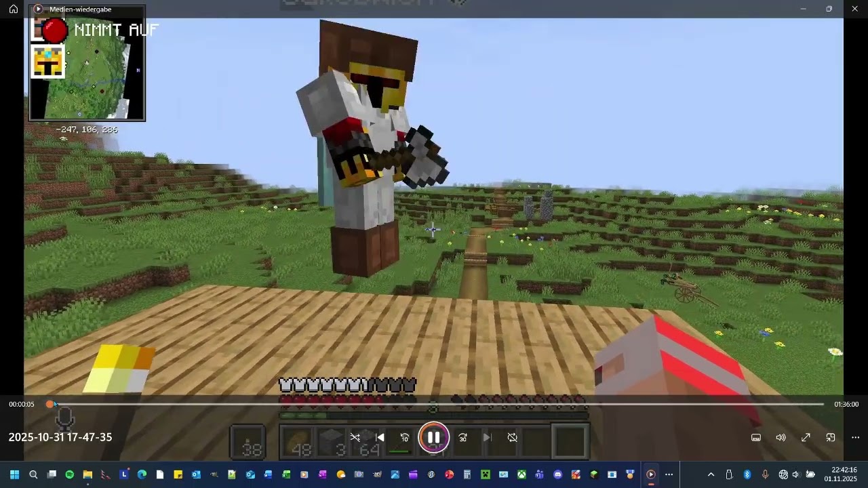Open Windows Search from taskbar
The width and height of the screenshot is (868, 488).
click(x=33, y=474)
